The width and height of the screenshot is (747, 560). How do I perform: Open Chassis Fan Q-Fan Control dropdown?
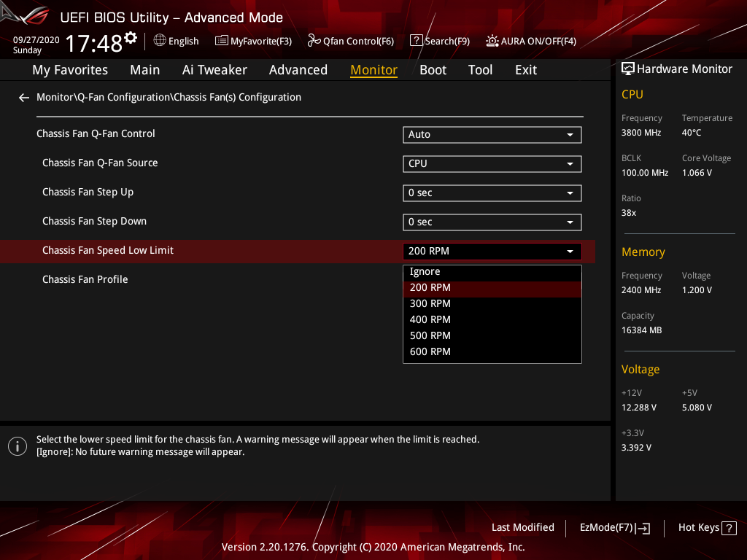point(492,135)
